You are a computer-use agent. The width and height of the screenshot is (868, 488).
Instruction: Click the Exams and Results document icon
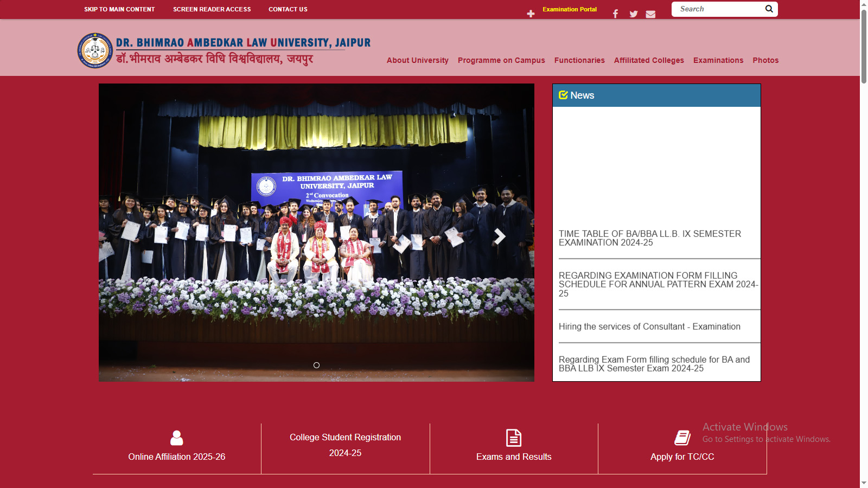[514, 438]
